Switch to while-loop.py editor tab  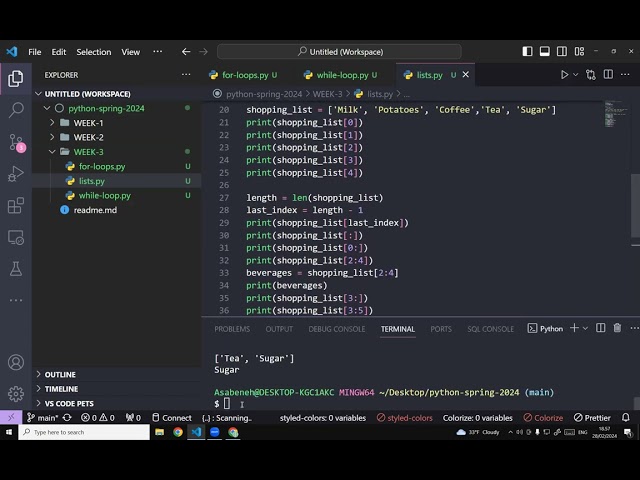341,75
